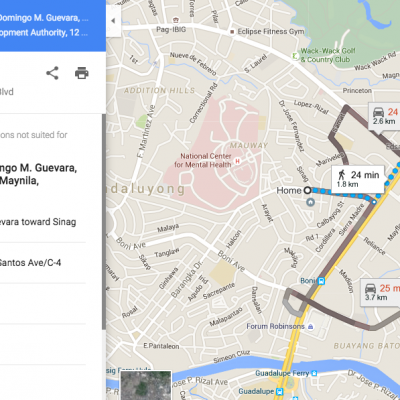This screenshot has height=400, width=400.
Task: Click the share directions icon
Action: pos(52,73)
